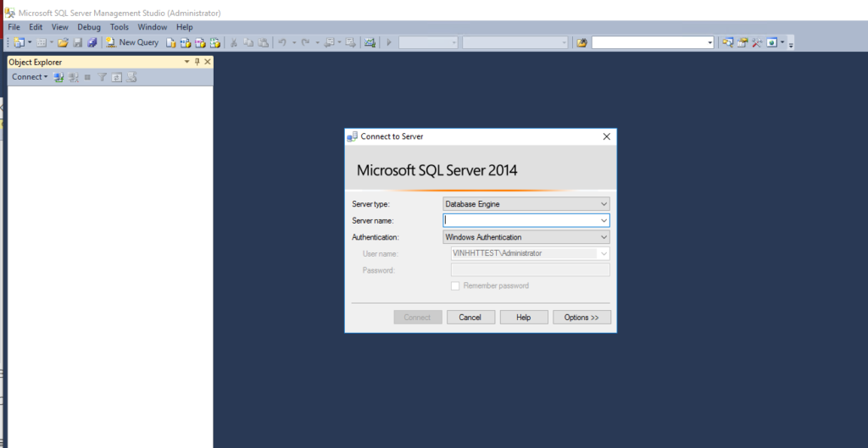Screen dimensions: 868x448
Task: Open the File menu
Action: [x=14, y=26]
